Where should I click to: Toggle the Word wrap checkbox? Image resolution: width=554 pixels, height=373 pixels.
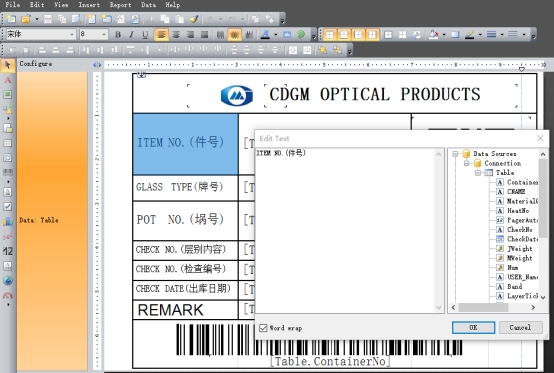(263, 328)
